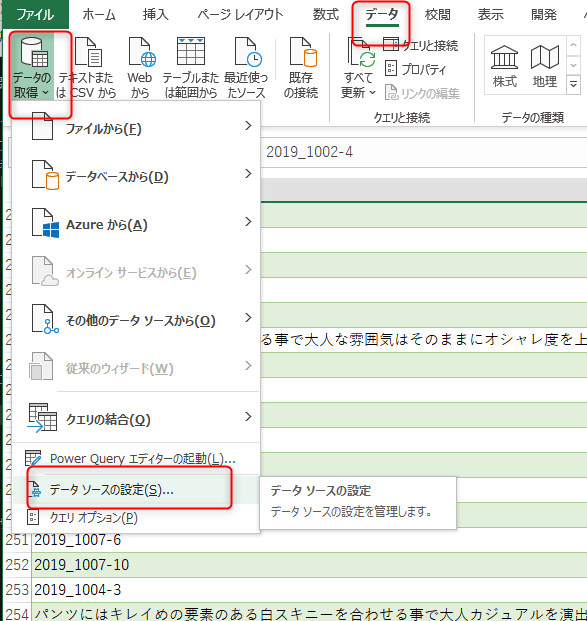587x621 pixels.
Task: Expand the data types gallery more button
Action: click(573, 84)
